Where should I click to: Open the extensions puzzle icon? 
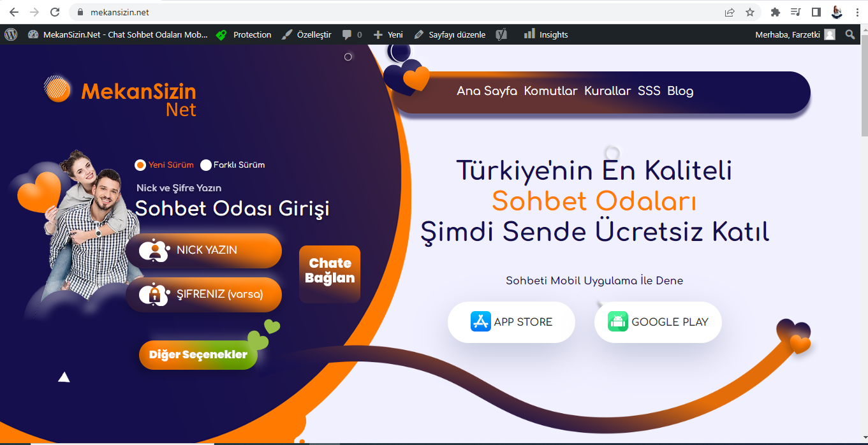pyautogui.click(x=776, y=12)
